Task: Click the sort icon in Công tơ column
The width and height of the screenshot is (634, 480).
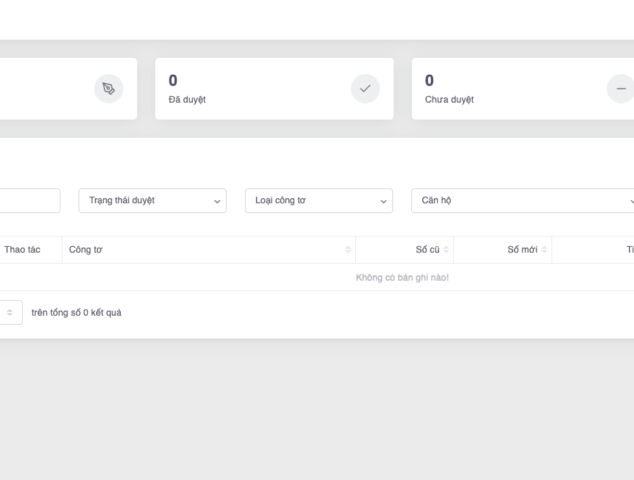Action: [348, 250]
